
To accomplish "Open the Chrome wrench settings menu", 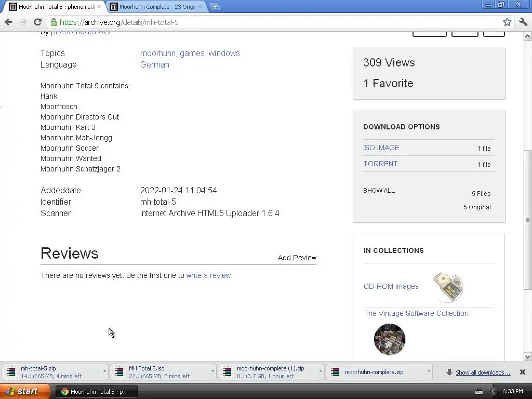I will [x=523, y=22].
